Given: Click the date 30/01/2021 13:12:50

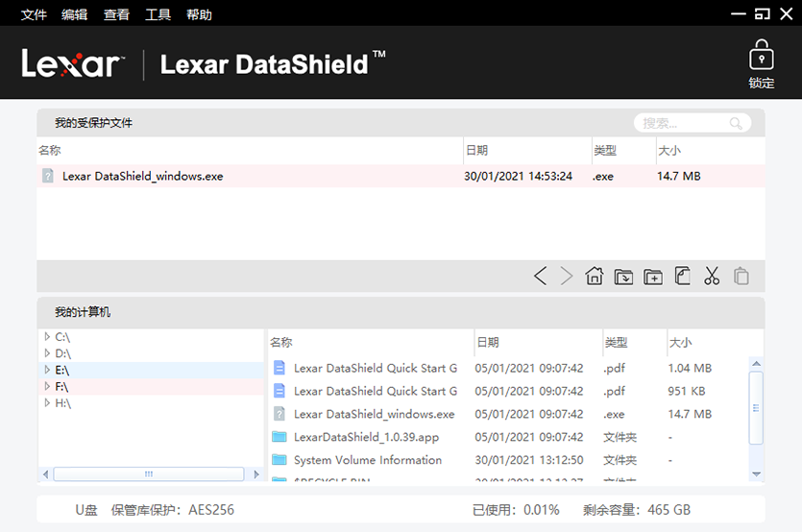Looking at the screenshot, I should 529,460.
